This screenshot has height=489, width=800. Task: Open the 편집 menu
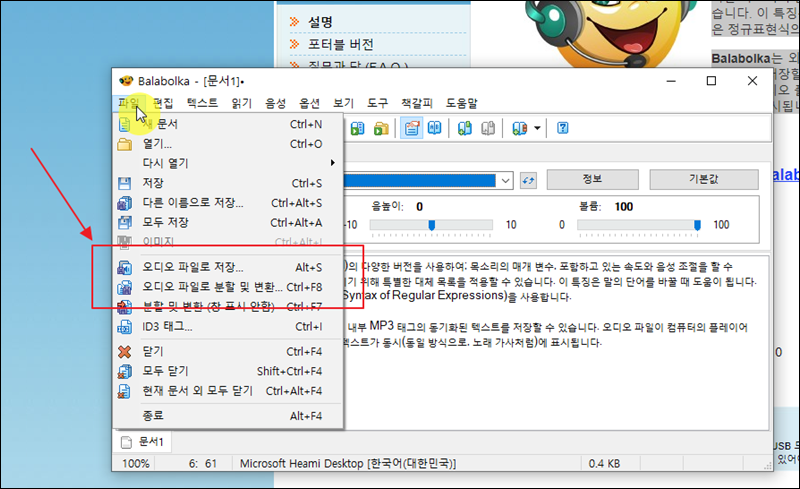click(x=163, y=103)
